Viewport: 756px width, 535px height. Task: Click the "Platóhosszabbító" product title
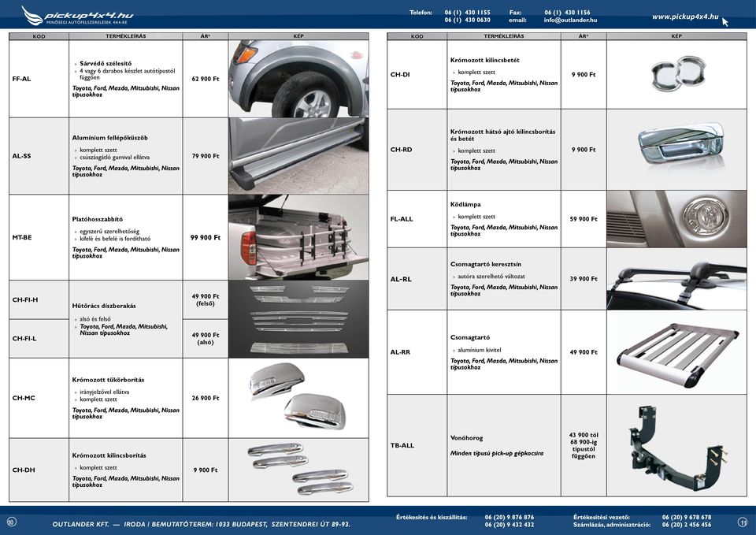tap(98, 219)
